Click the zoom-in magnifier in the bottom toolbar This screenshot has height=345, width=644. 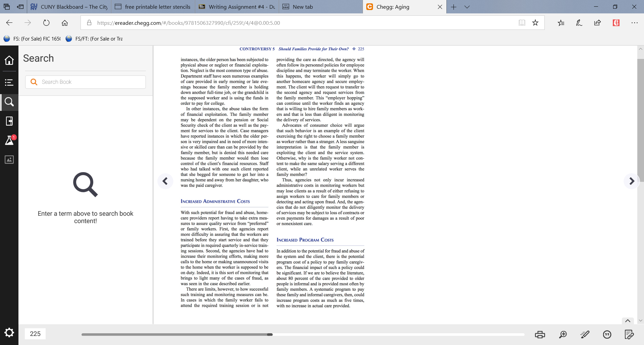click(x=563, y=334)
